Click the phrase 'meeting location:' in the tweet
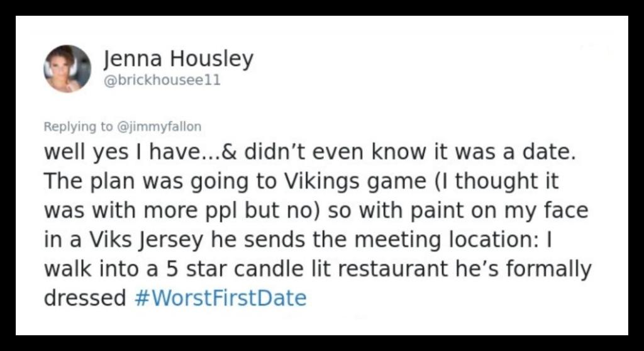Viewport: 644px width, 351px height. point(447,240)
